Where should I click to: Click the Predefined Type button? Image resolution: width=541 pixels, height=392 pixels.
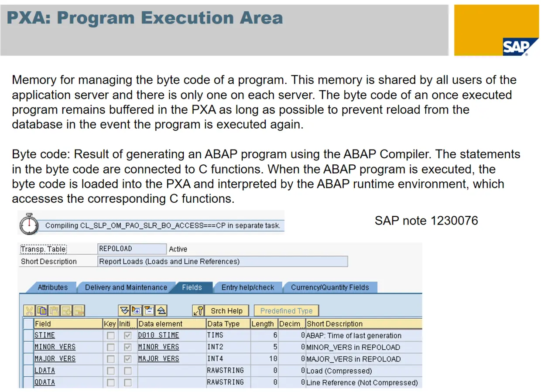click(286, 311)
